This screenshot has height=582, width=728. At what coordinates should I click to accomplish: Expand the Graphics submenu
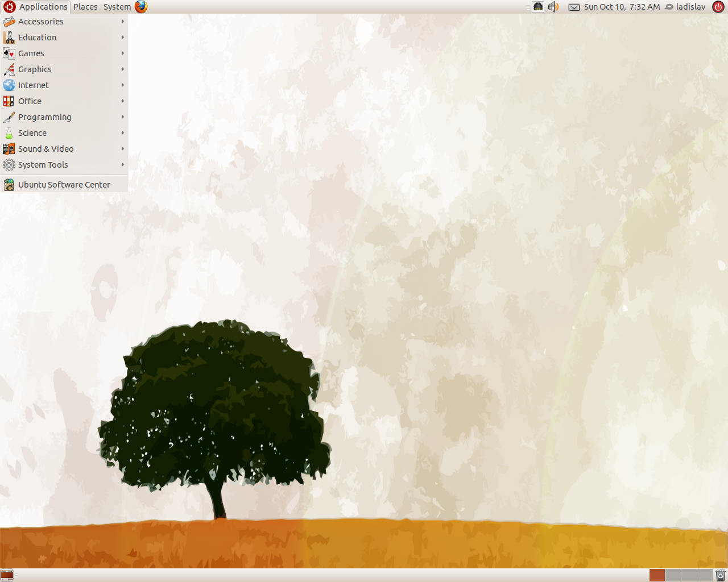coord(64,69)
